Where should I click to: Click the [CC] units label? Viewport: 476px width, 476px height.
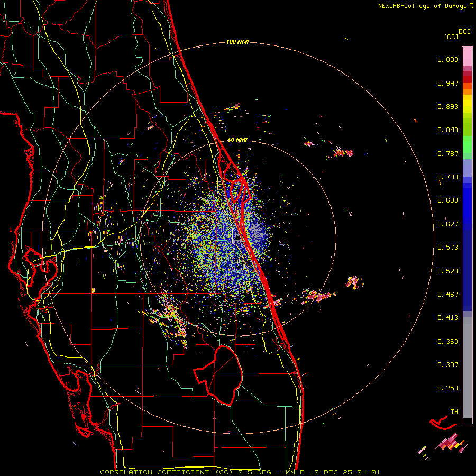pos(451,36)
